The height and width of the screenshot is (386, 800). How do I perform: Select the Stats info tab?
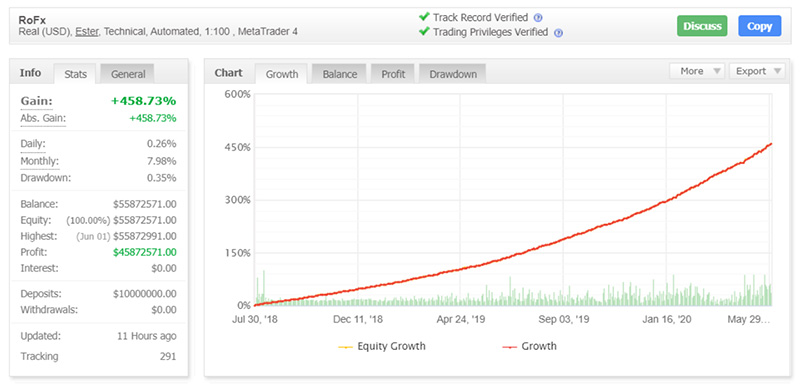(76, 74)
